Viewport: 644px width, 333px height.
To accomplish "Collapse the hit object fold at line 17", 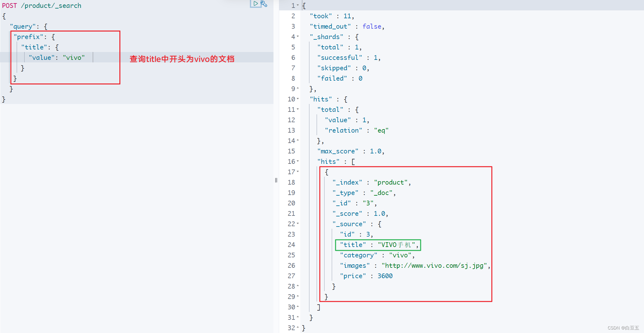I will (x=298, y=172).
